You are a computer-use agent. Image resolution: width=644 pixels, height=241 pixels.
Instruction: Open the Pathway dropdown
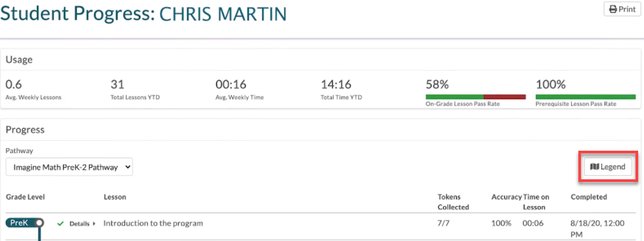pos(69,167)
